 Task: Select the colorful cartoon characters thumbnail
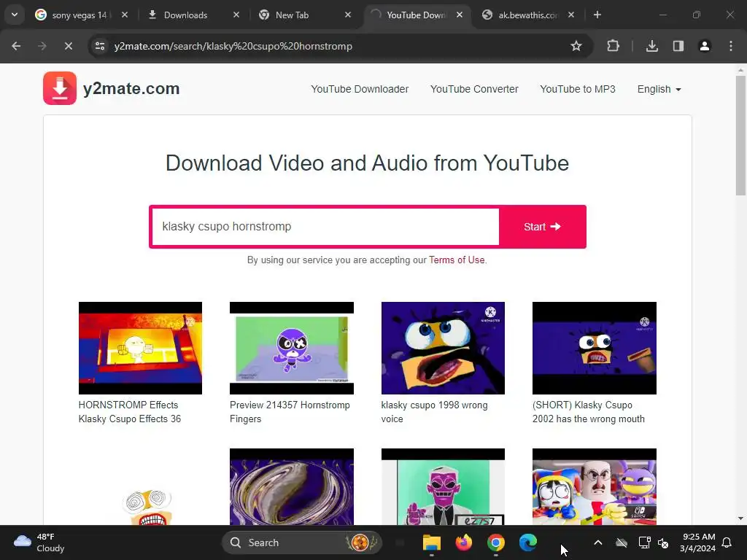(594, 486)
